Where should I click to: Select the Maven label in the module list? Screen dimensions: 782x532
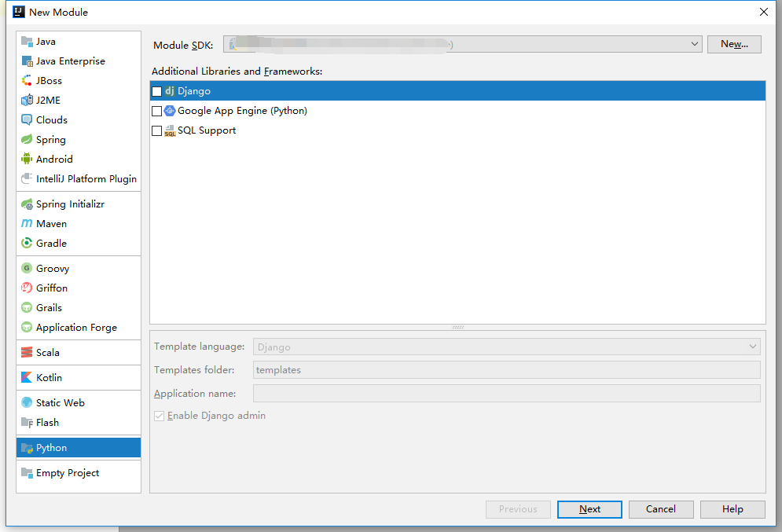click(51, 223)
